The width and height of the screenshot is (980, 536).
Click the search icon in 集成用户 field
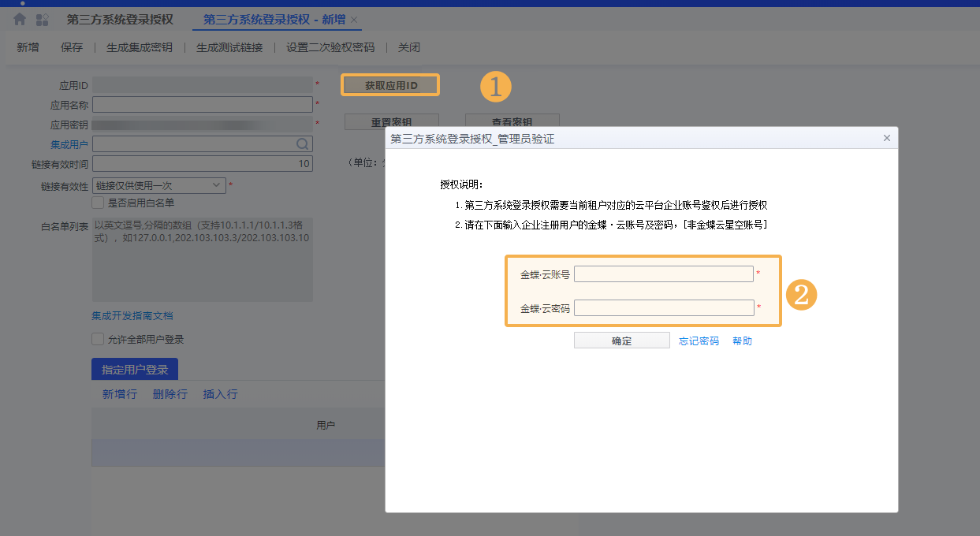click(x=302, y=144)
